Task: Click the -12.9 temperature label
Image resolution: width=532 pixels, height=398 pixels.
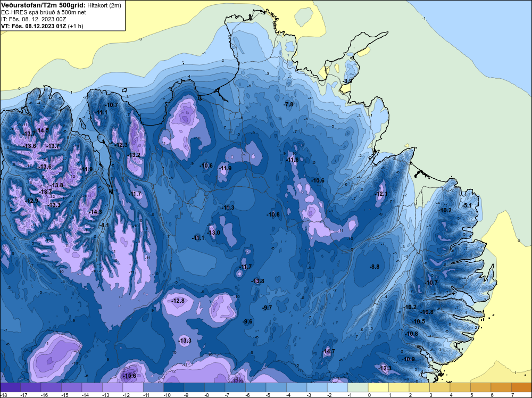Action: pos(32,201)
